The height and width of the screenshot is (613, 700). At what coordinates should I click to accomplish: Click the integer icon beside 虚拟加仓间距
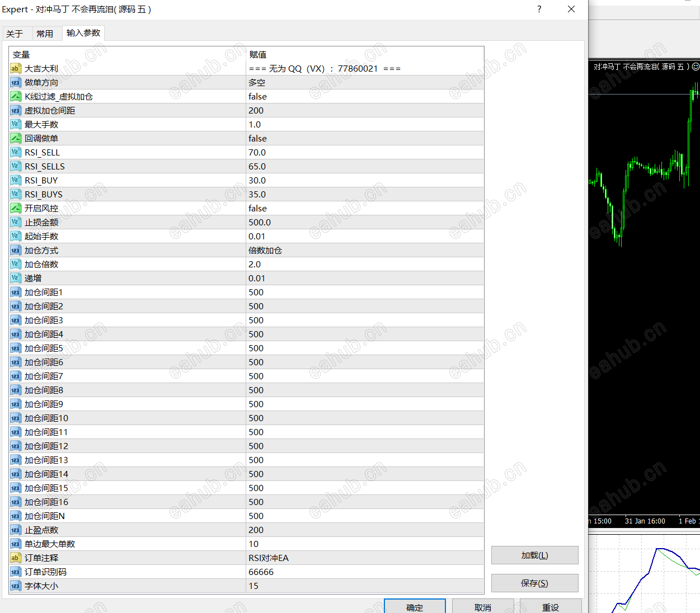[16, 110]
